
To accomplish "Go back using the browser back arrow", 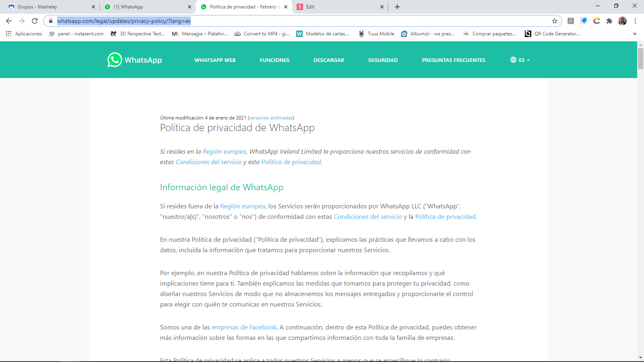I will tap(9, 21).
